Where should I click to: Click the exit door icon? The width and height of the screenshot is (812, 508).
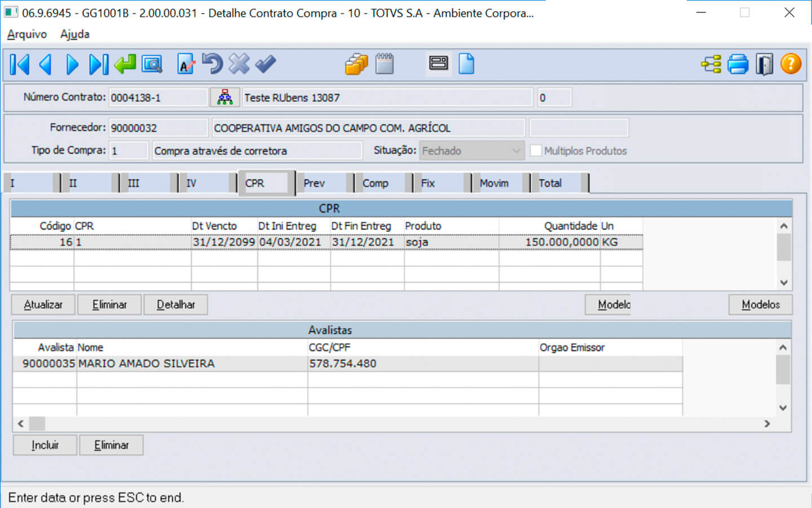pos(764,64)
